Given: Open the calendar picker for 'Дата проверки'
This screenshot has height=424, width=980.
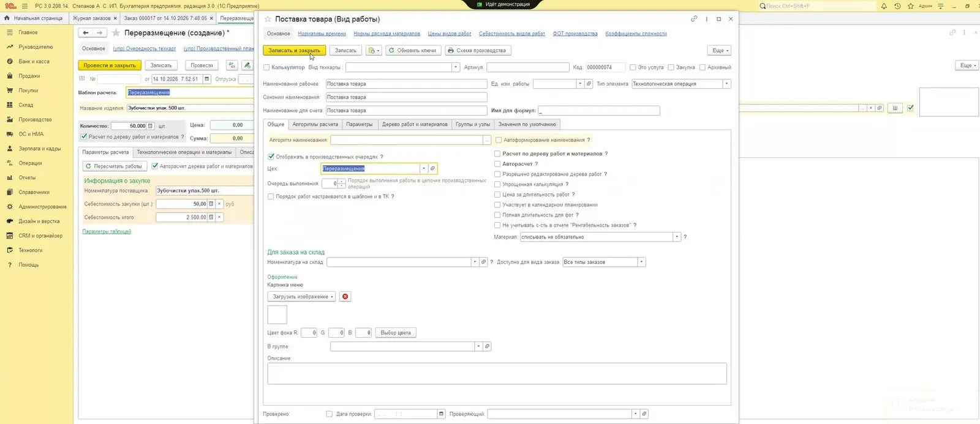Looking at the screenshot, I should [x=441, y=414].
